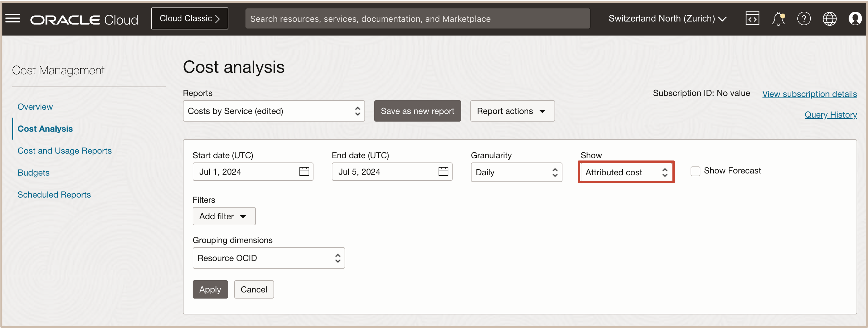Enable the Show Forecast checkbox
The image size is (868, 328).
pos(695,171)
